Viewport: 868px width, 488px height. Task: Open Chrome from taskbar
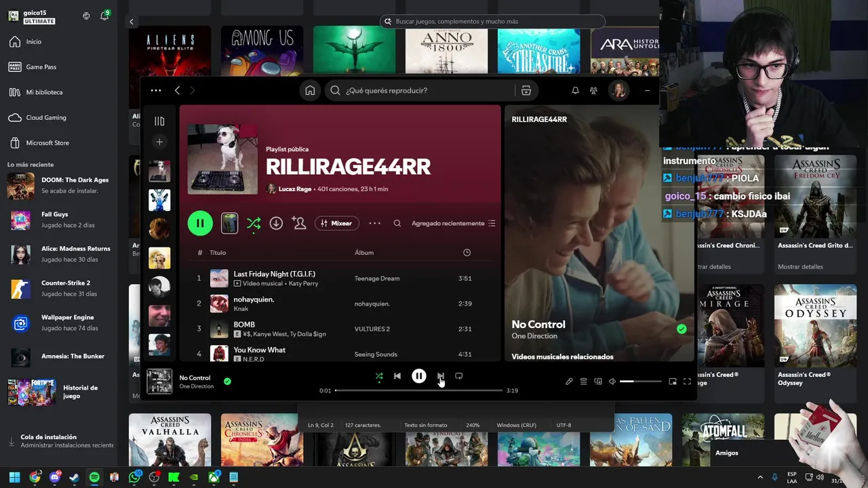pyautogui.click(x=35, y=477)
